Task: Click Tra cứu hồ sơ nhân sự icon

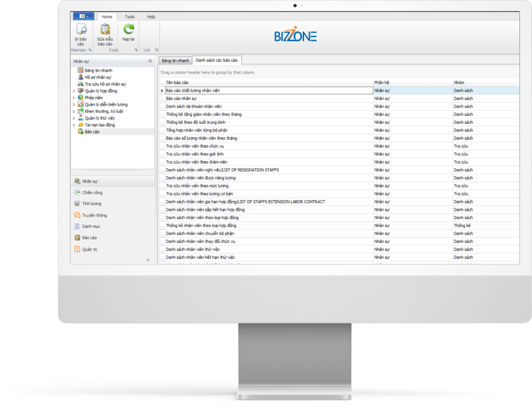Action: 81,84
